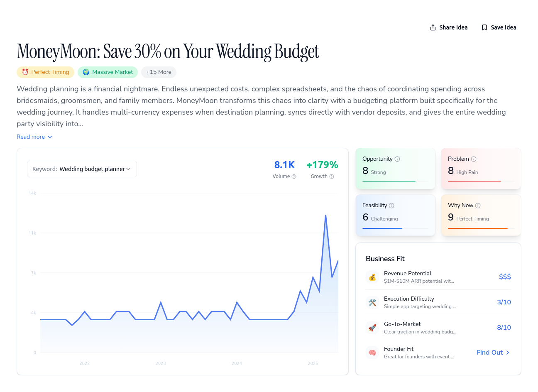The width and height of the screenshot is (538, 392).
Task: Click the 'Great for founders with event' description
Action: [x=419, y=357]
